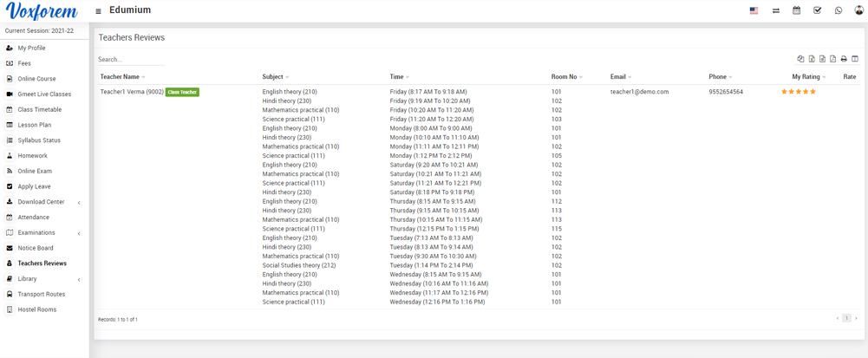This screenshot has width=868, height=358.
Task: Toggle the sidebar hamburger menu
Action: point(98,11)
